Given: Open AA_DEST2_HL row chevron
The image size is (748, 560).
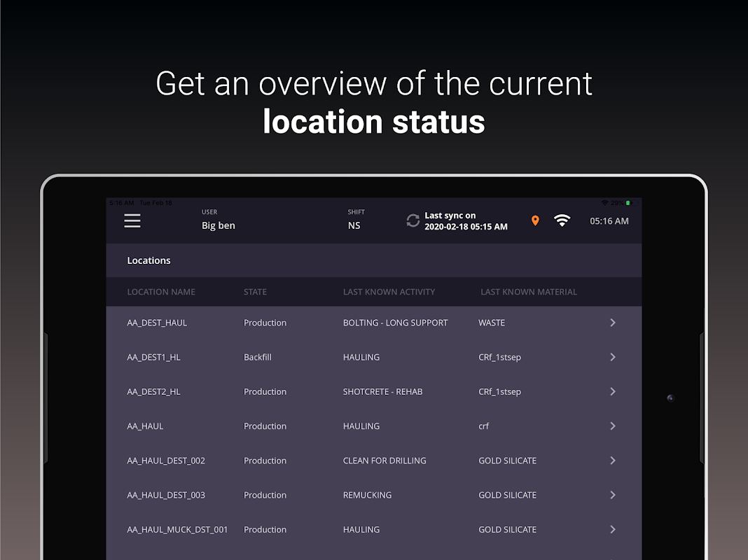Looking at the screenshot, I should (x=613, y=391).
